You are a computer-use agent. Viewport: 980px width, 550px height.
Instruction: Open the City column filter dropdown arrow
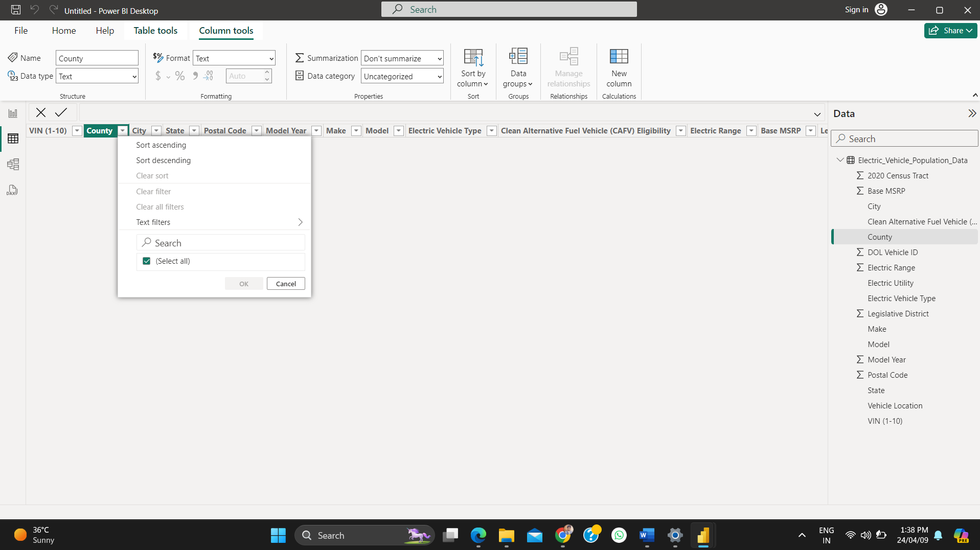156,131
